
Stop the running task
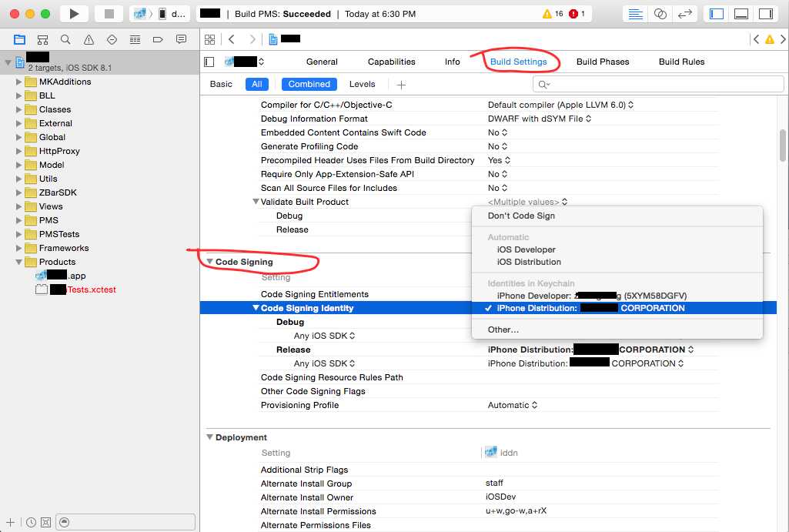coord(109,14)
